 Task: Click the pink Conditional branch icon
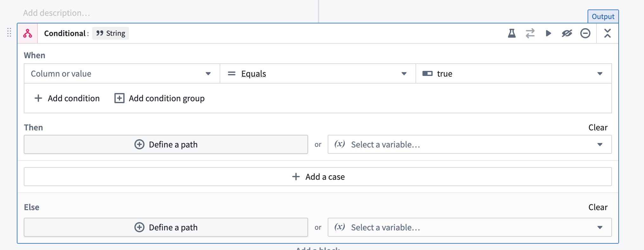[28, 33]
